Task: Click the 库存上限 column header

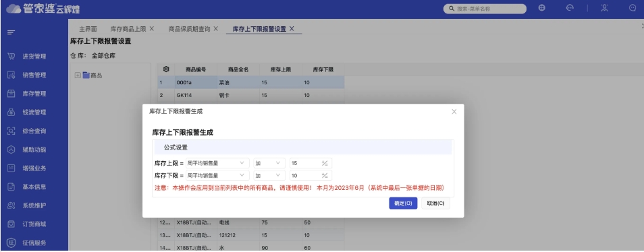Action: click(x=281, y=69)
